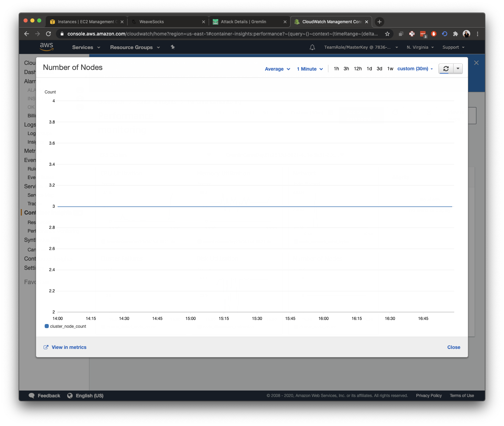The image size is (504, 426).
Task: Open the custom (30m) time range dropdown
Action: (x=415, y=69)
